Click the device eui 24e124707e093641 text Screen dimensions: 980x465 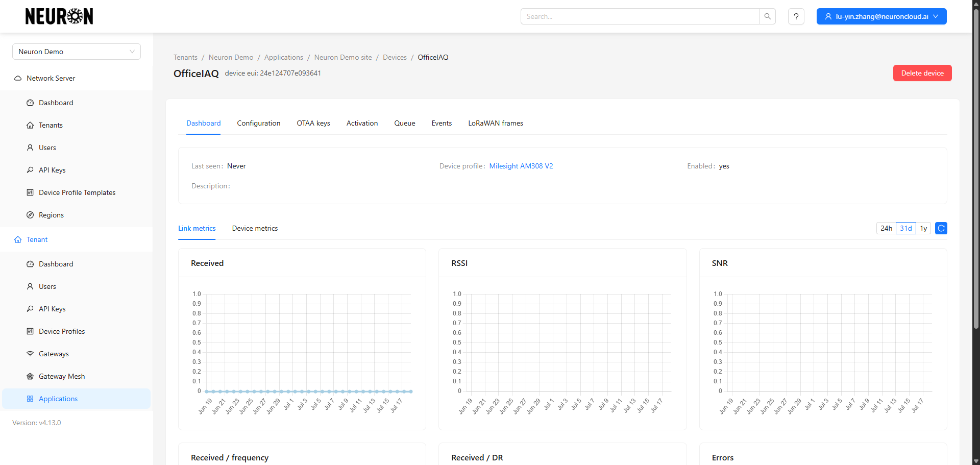pos(273,73)
